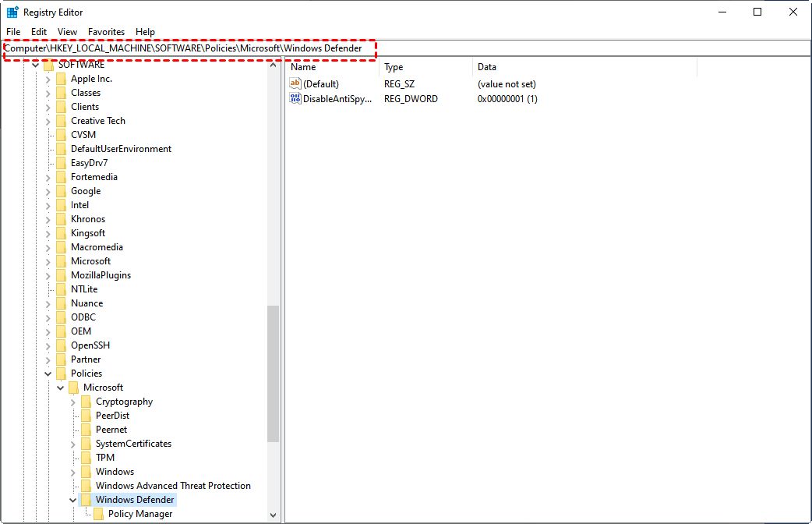Image resolution: width=812 pixels, height=524 pixels.
Task: Select the DefaultUserEnvironment key
Action: [x=122, y=149]
